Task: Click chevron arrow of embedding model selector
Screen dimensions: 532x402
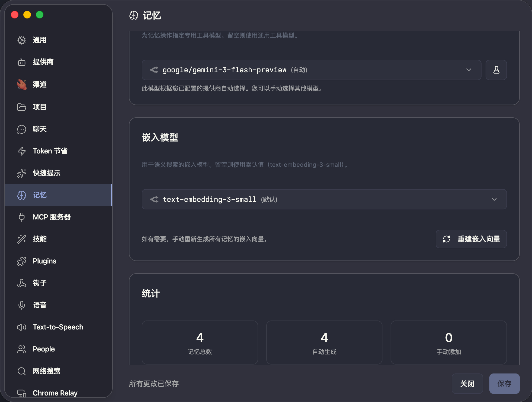Action: pos(494,199)
